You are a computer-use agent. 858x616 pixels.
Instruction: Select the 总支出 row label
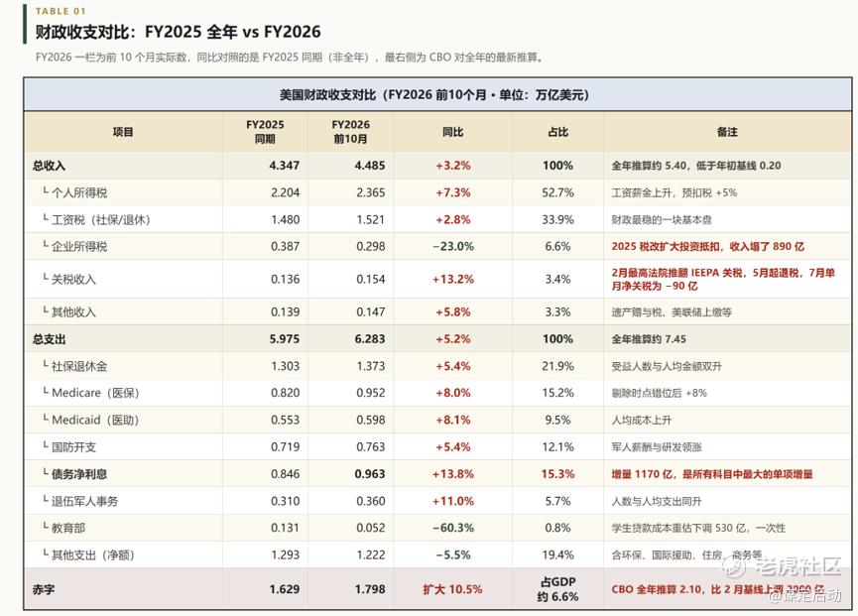(49, 339)
